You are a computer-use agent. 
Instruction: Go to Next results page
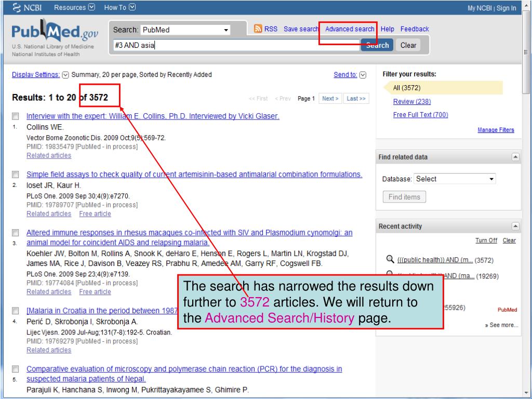(x=330, y=99)
